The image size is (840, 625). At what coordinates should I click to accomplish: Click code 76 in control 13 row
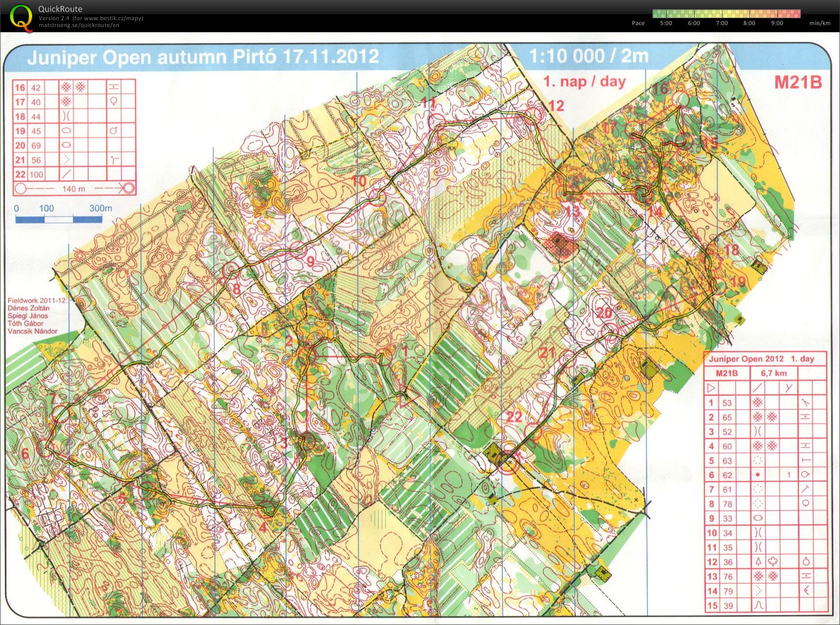[x=728, y=577]
